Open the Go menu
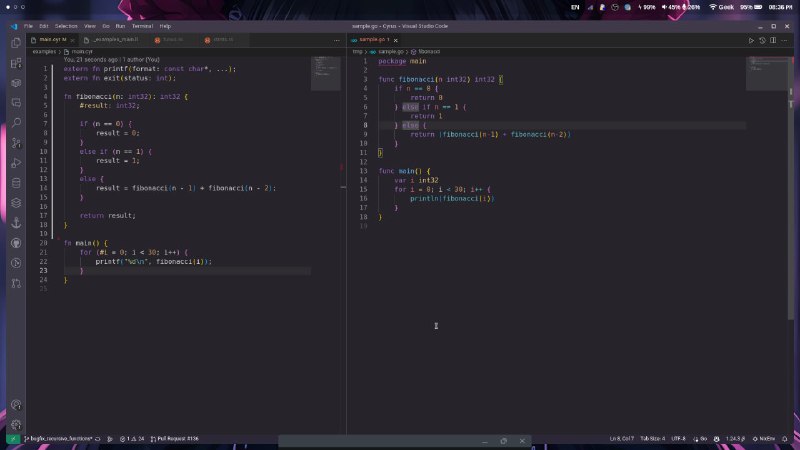The height and width of the screenshot is (450, 800). (x=106, y=26)
